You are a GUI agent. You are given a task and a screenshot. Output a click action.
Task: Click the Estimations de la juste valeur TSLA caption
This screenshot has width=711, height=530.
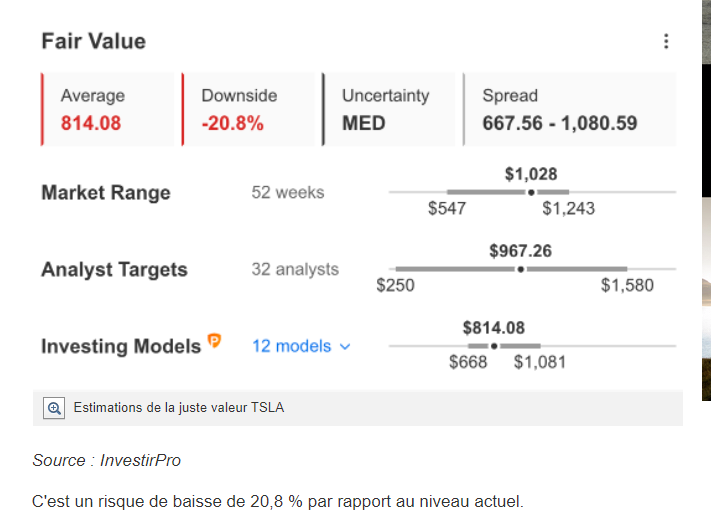(x=179, y=408)
